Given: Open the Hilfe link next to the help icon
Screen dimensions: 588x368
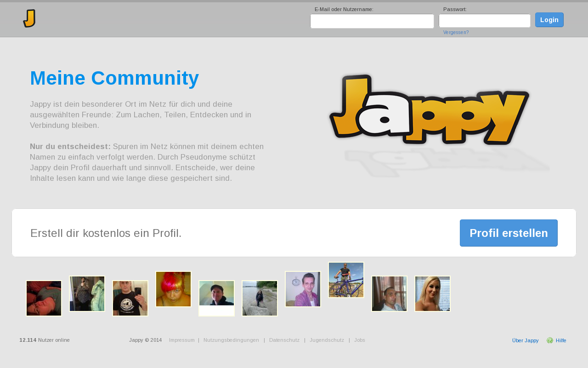Looking at the screenshot, I should coord(561,340).
